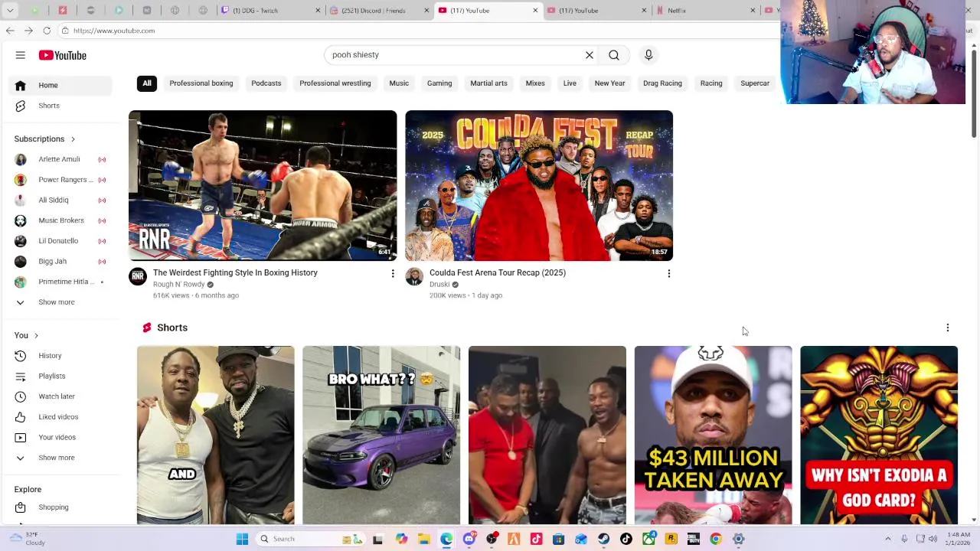Show more subscriptions

pyautogui.click(x=60, y=302)
